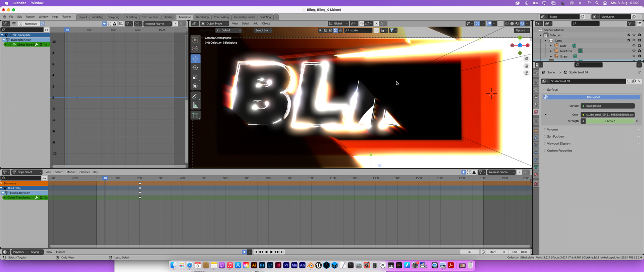644x272 pixels.
Task: Hide the MainFront collection in viewport
Action: pos(634,51)
